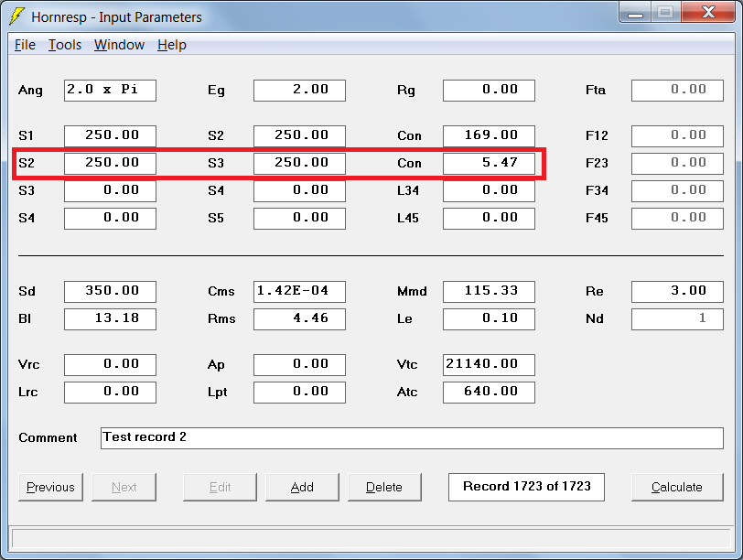Image resolution: width=743 pixels, height=560 pixels.
Task: Click the Vrc input field
Action: click(x=110, y=365)
